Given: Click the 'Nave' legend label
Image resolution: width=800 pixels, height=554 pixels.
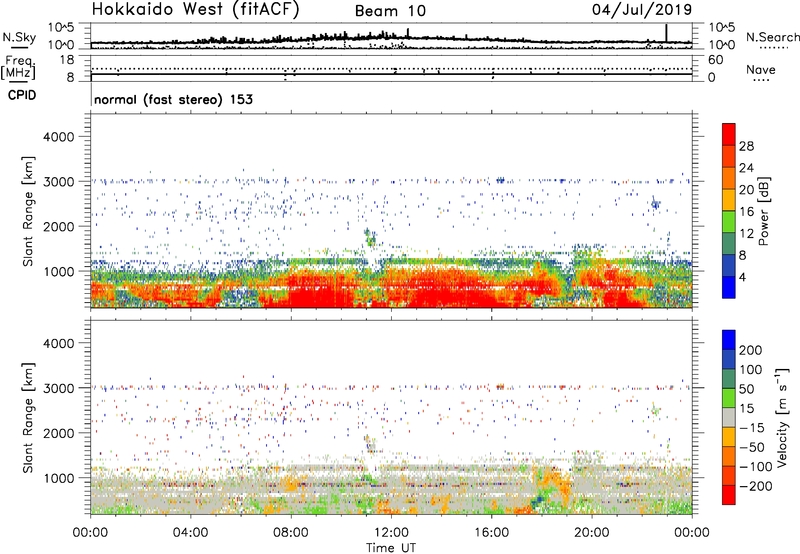Looking at the screenshot, I should [x=760, y=69].
